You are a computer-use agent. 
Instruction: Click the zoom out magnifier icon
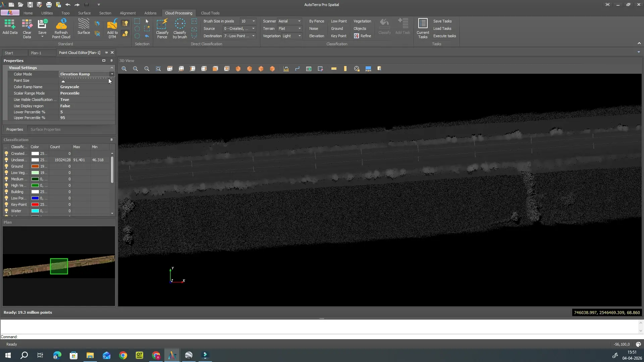[x=147, y=69]
